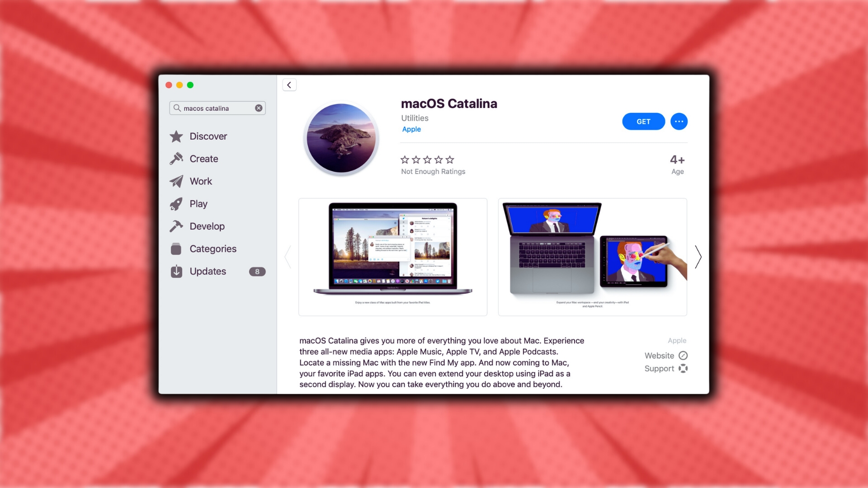Click inside the search input field
The image size is (868, 488).
point(217,108)
